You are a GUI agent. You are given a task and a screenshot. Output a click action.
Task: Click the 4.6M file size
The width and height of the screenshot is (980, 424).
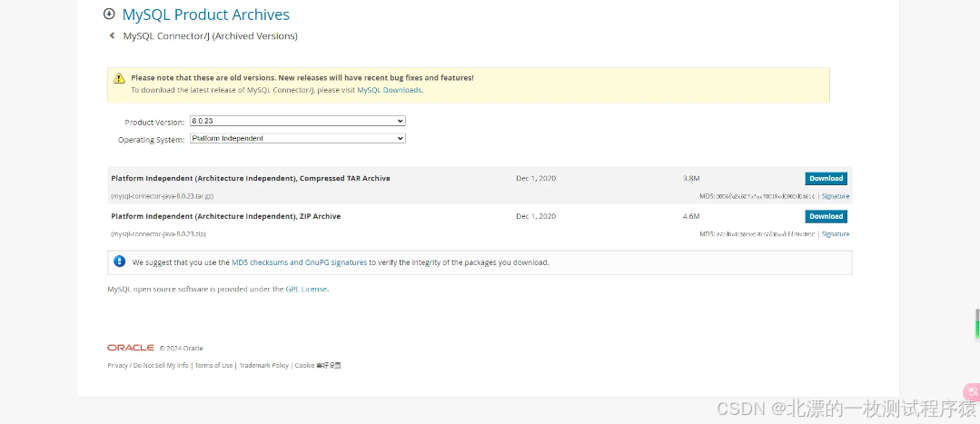pos(691,217)
